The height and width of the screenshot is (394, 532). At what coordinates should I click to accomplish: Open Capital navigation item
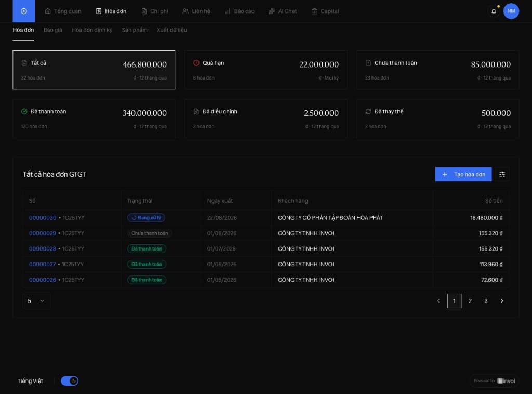point(325,11)
